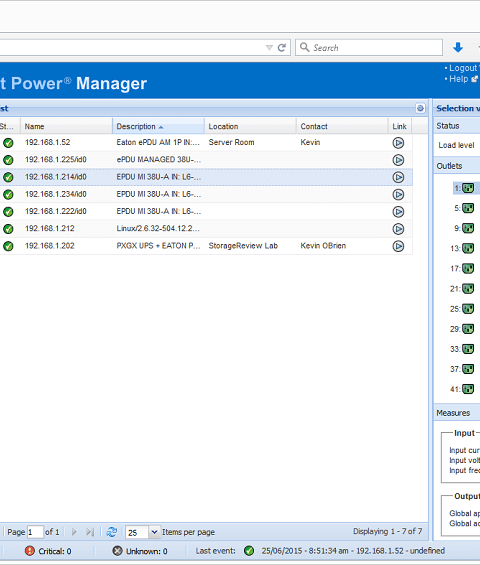
Task: Open link icon for 192.168.1.52
Action: [x=398, y=143]
